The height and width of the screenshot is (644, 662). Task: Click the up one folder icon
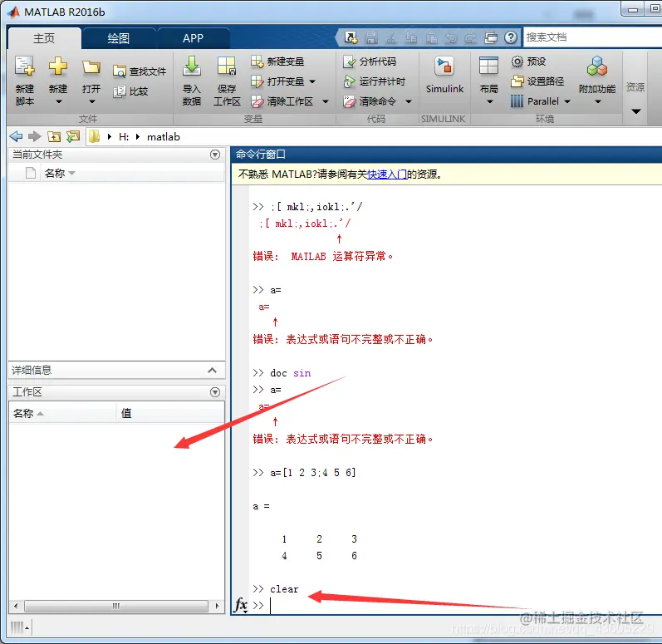click(54, 136)
